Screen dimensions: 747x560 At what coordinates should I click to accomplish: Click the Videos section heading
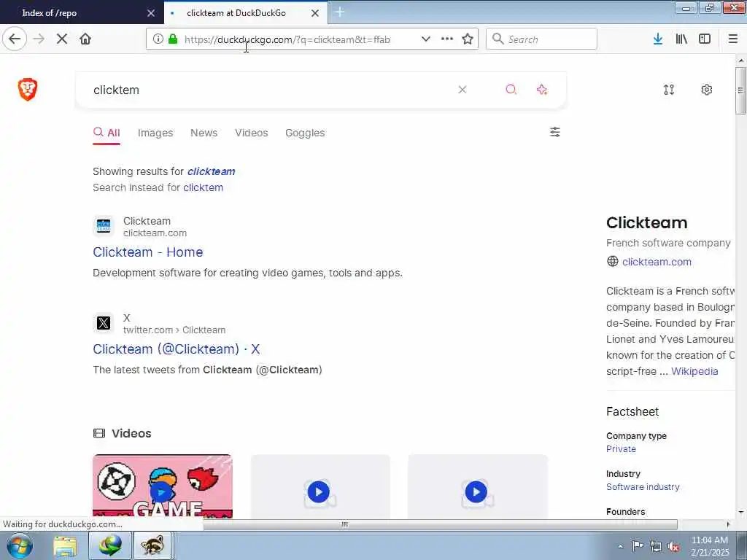[x=131, y=433]
